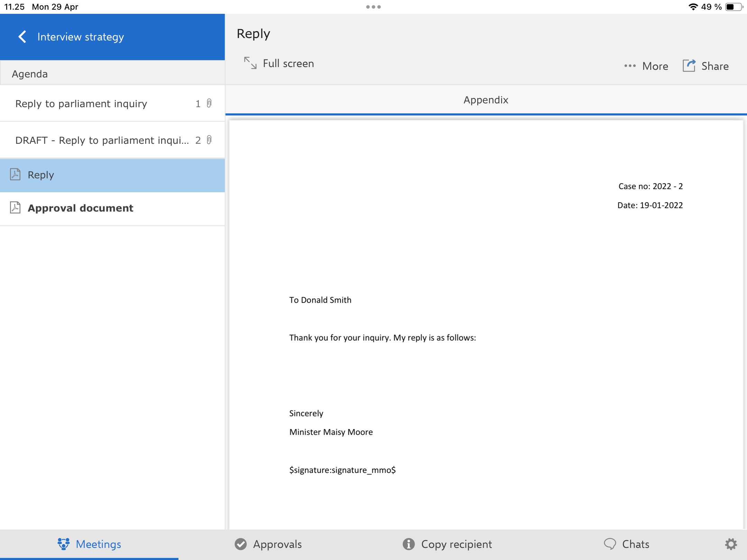
Task: Click the attachment paperclip on Reply to parliament inquiry
Action: click(x=209, y=103)
